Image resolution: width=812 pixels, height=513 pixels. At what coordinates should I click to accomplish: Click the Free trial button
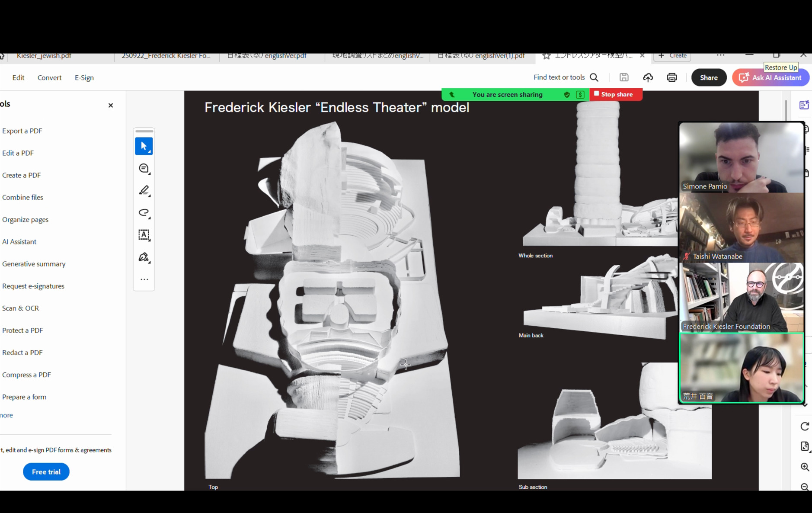46,471
